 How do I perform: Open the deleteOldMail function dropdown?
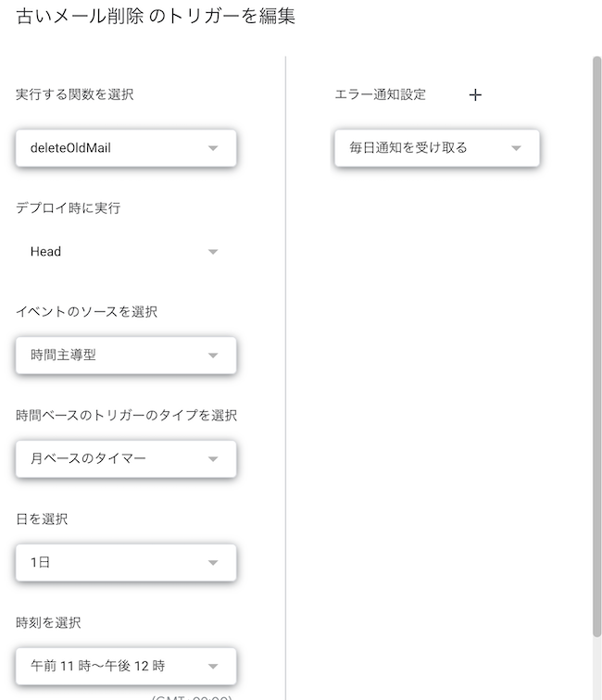(x=111, y=148)
